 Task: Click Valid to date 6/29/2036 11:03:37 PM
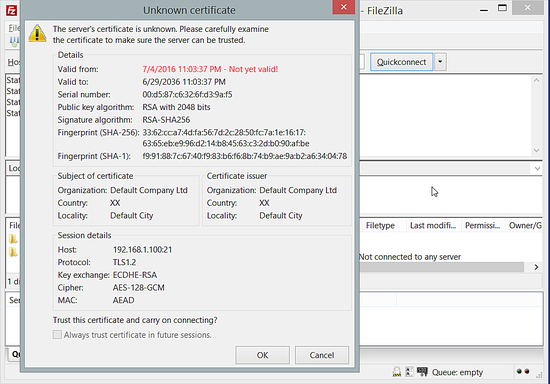pos(184,82)
